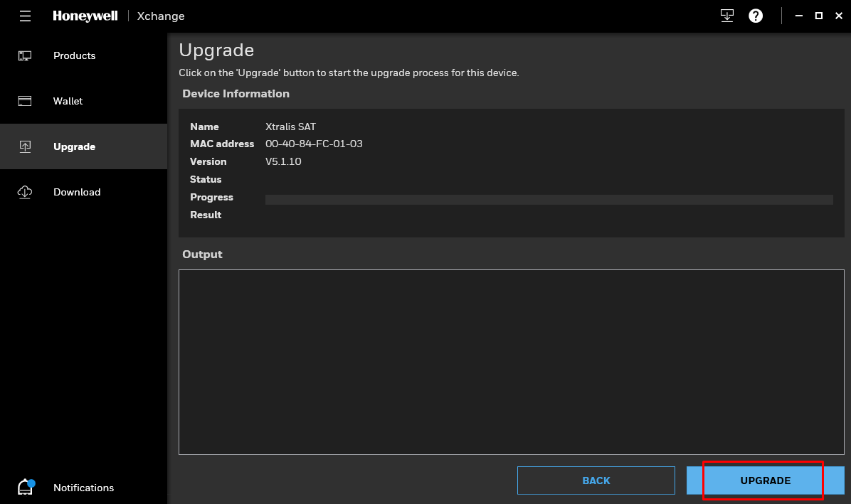Click the Honeywell logo
Image resolution: width=851 pixels, height=504 pixels.
pos(85,16)
